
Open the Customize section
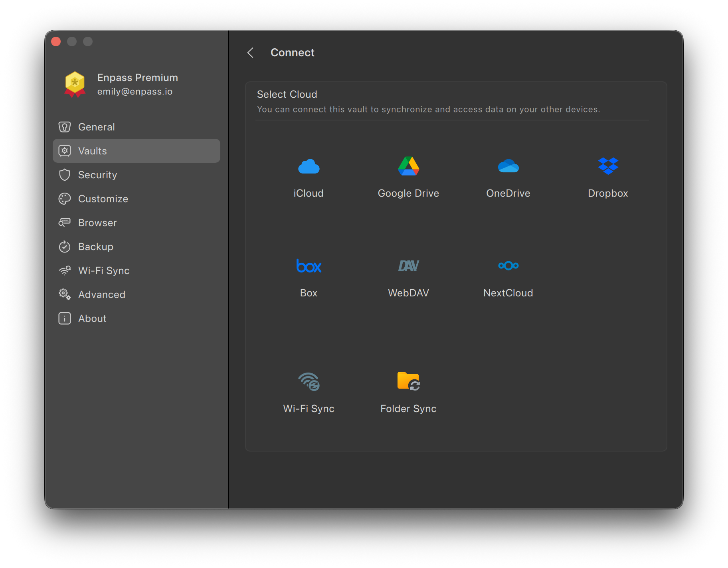click(136, 199)
